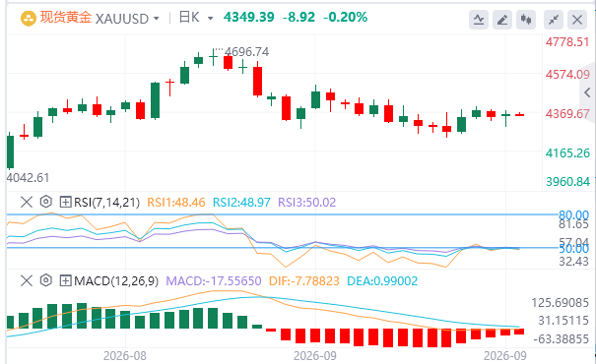Click the RSI 80.00 level line label
This screenshot has width=596, height=364.
573,215
